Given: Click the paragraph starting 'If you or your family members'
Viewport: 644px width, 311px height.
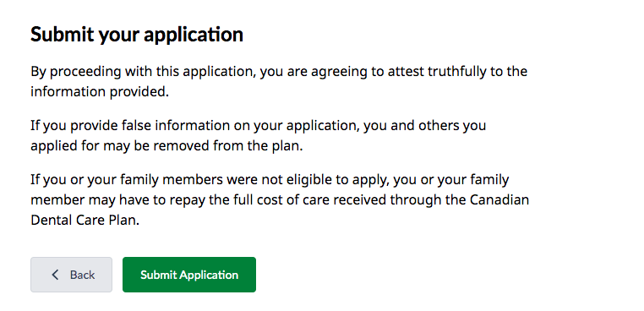Looking at the screenshot, I should click(x=280, y=199).
